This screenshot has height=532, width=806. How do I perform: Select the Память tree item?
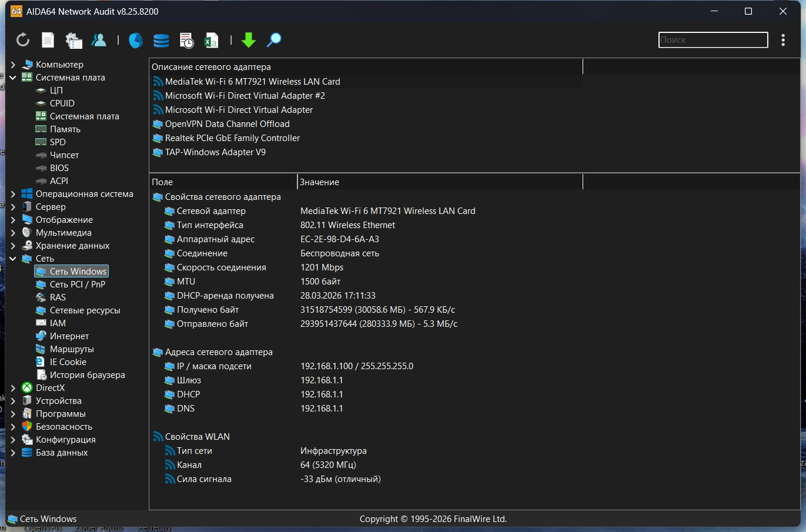65,129
